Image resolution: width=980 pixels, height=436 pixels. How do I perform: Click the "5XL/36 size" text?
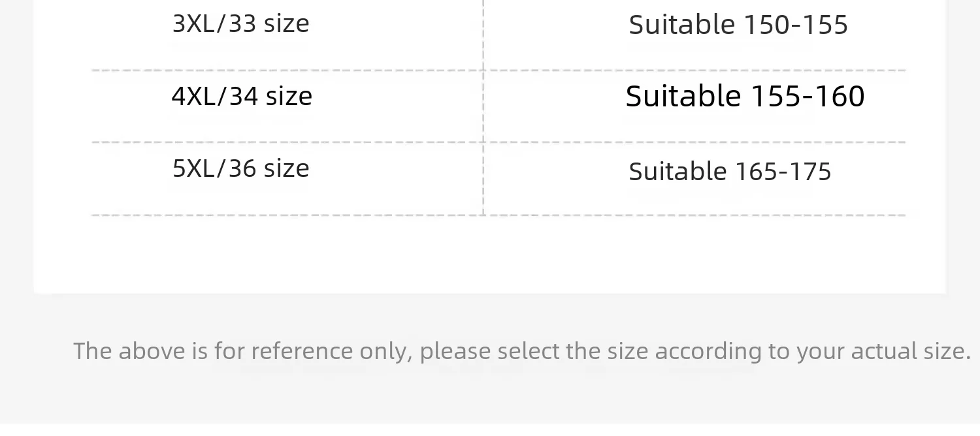pyautogui.click(x=240, y=168)
